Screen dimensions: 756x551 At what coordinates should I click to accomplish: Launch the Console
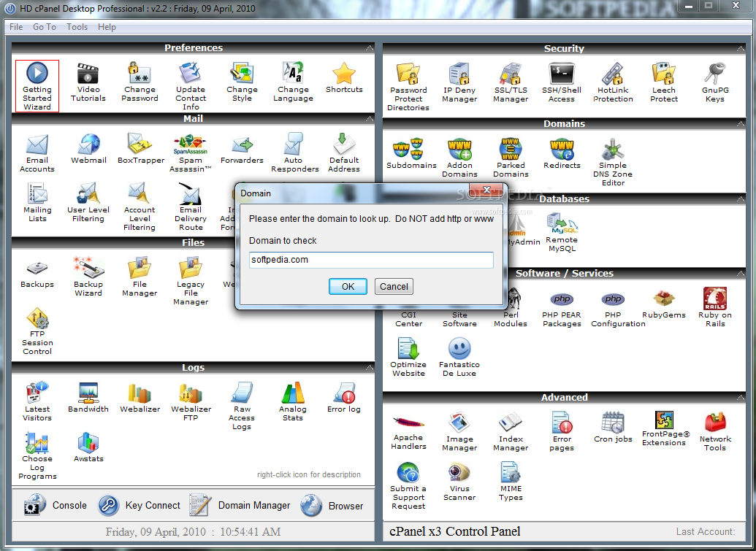pyautogui.click(x=56, y=505)
